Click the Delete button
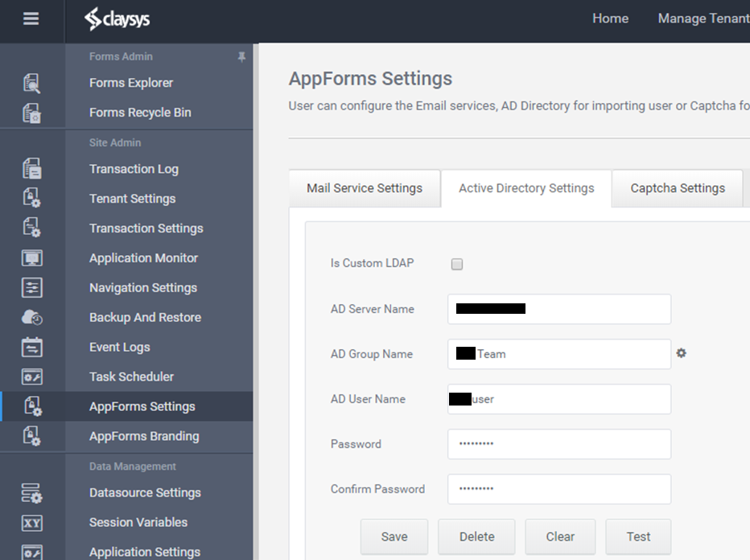This screenshot has width=750, height=560. point(477,537)
